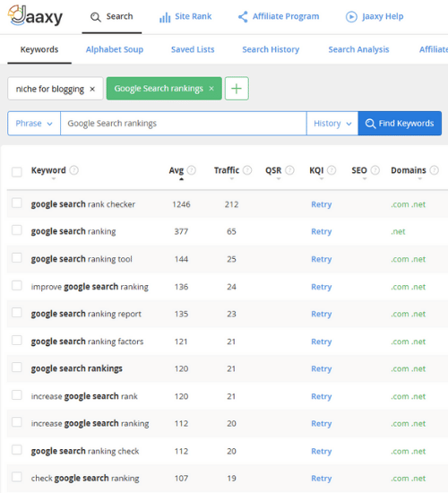
Task: Click the help icon next to KQI header
Action: pyautogui.click(x=332, y=170)
